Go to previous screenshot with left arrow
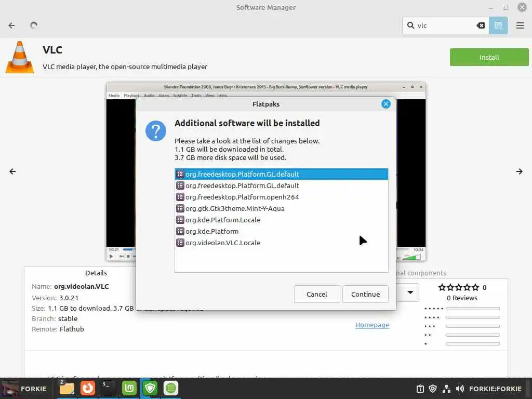Viewport: 532px width, 399px height. point(12,171)
